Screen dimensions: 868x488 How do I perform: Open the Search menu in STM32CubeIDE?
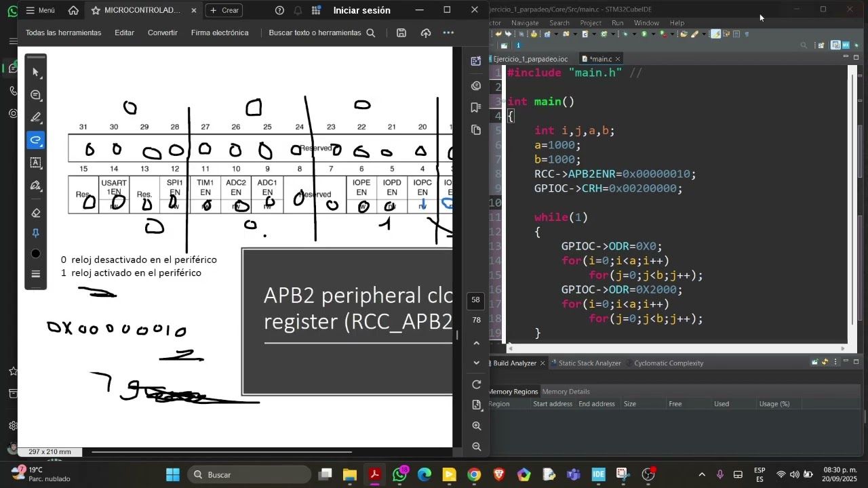click(559, 23)
